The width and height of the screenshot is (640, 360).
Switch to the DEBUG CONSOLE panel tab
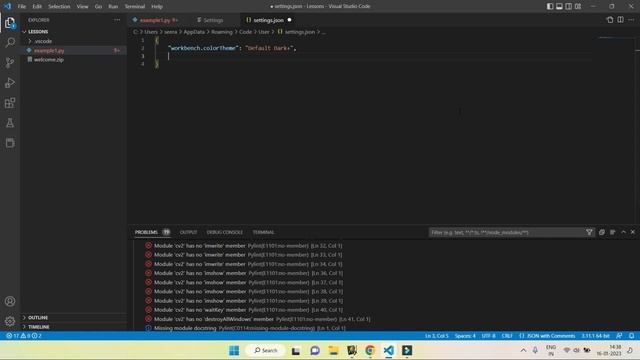(224, 232)
